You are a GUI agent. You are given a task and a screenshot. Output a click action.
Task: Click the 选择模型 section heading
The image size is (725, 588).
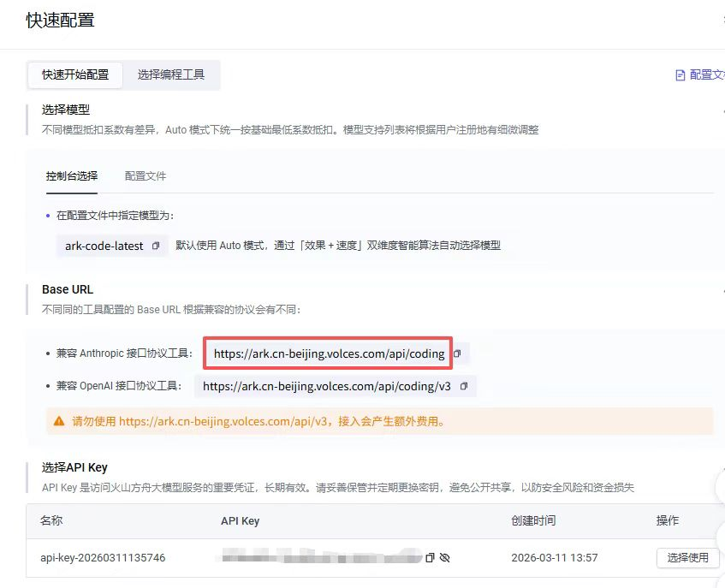click(x=66, y=110)
